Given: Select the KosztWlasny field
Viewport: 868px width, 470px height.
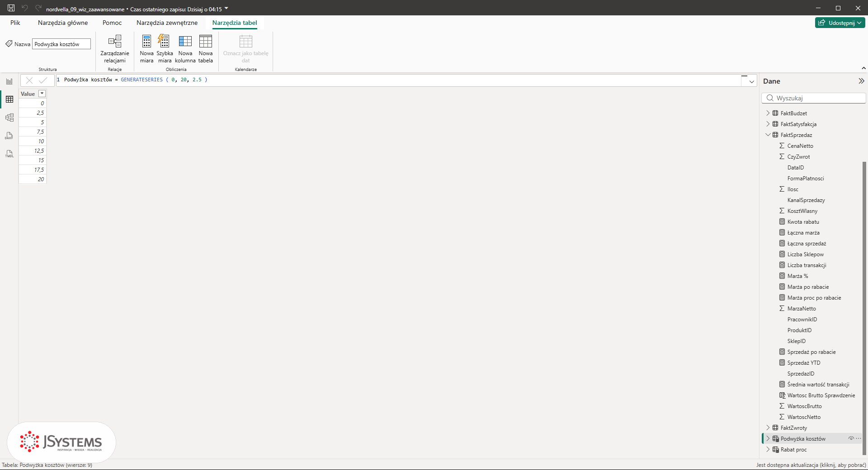Looking at the screenshot, I should click(x=802, y=211).
